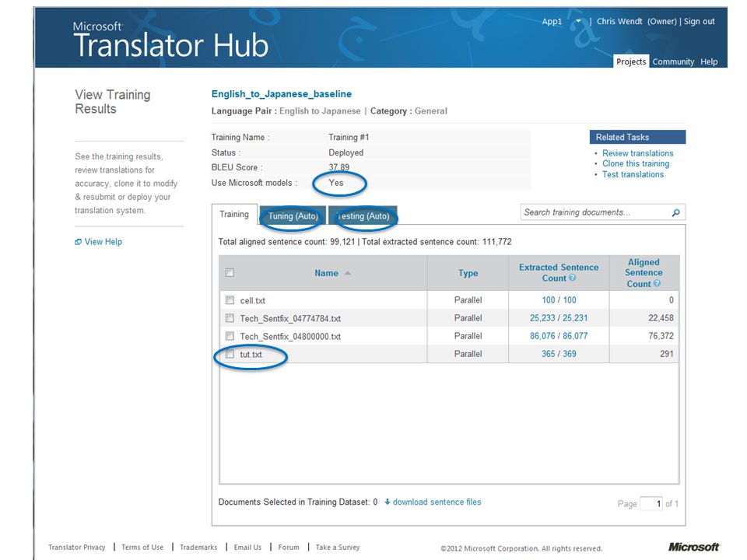This screenshot has height=560, width=747.
Task: Check the Tech_Sentfix_04774784.txt checkbox
Action: pyautogui.click(x=230, y=318)
